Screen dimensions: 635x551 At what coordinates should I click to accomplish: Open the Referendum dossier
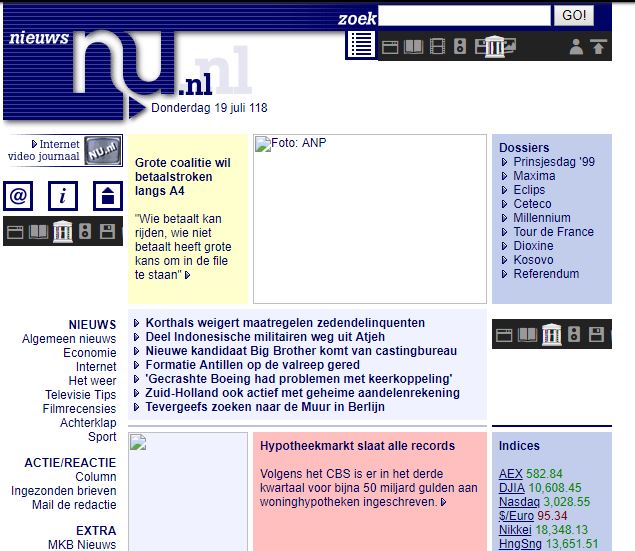click(546, 274)
